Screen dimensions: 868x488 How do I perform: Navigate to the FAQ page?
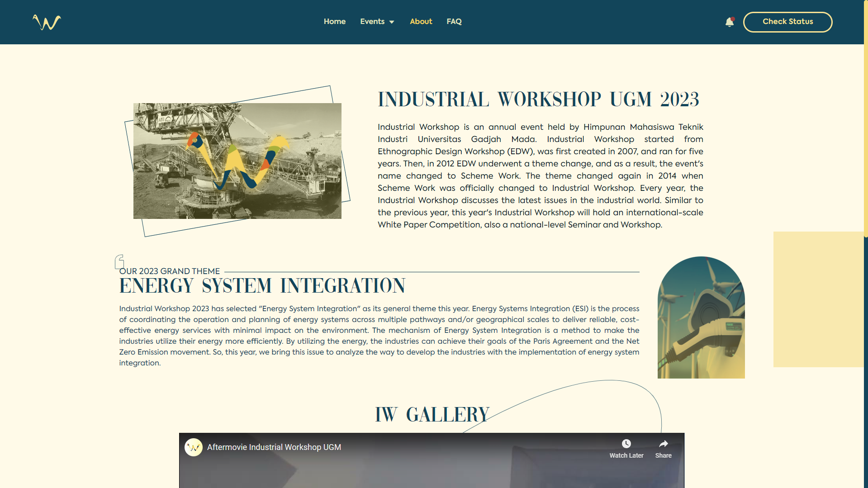(454, 22)
